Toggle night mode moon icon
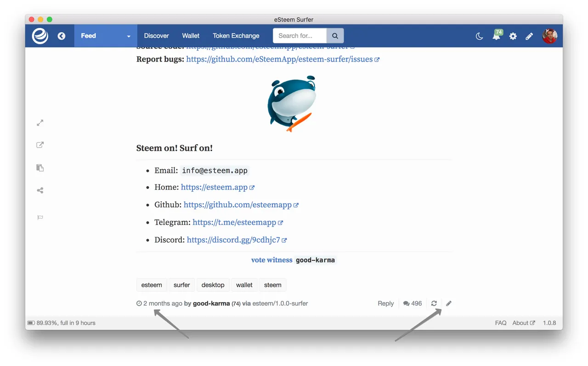The image size is (588, 366). point(479,36)
